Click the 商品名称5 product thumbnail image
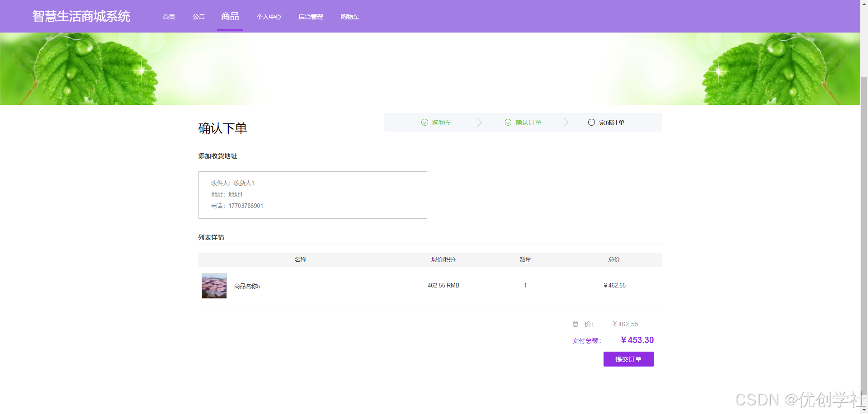 214,286
